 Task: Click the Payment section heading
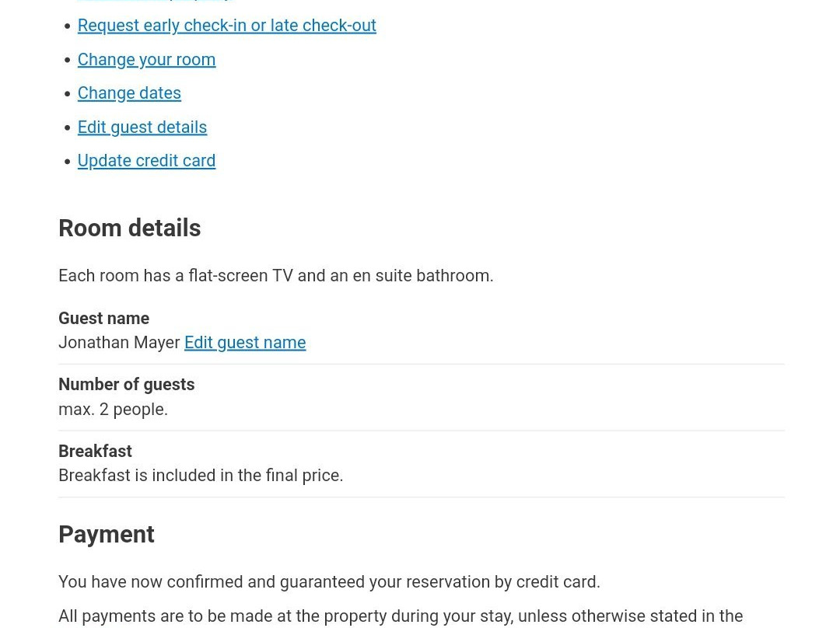[106, 535]
